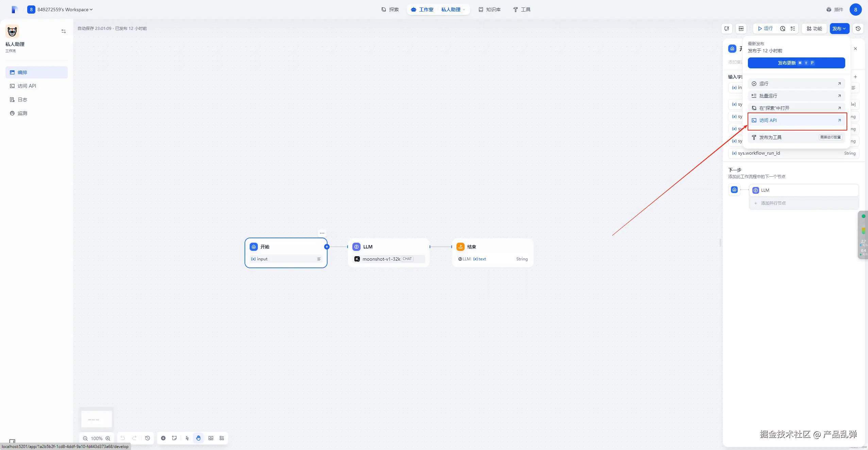Viewport: 868px width, 450px height.
Task: Open 日志 logs in left sidebar
Action: (22, 100)
